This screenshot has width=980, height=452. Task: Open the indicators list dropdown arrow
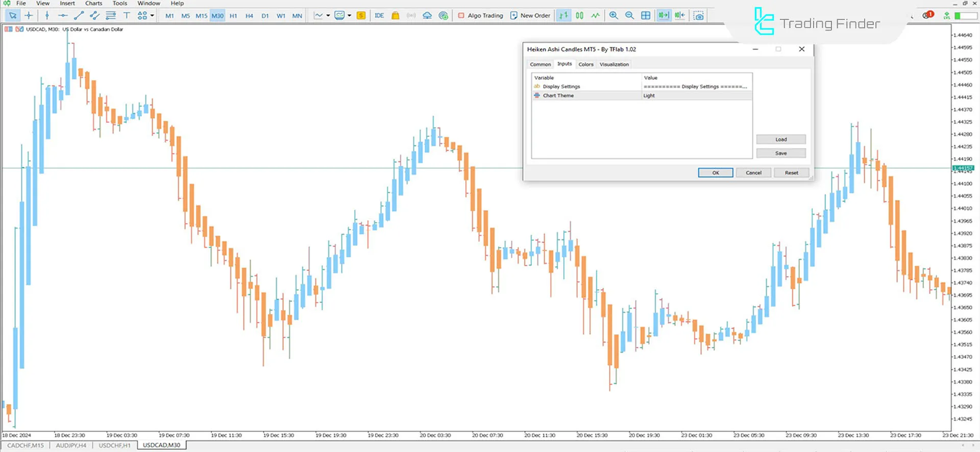(328, 16)
